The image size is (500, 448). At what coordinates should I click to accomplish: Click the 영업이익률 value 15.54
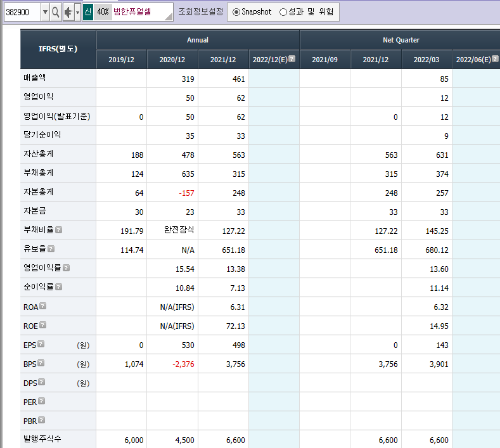pyautogui.click(x=185, y=269)
